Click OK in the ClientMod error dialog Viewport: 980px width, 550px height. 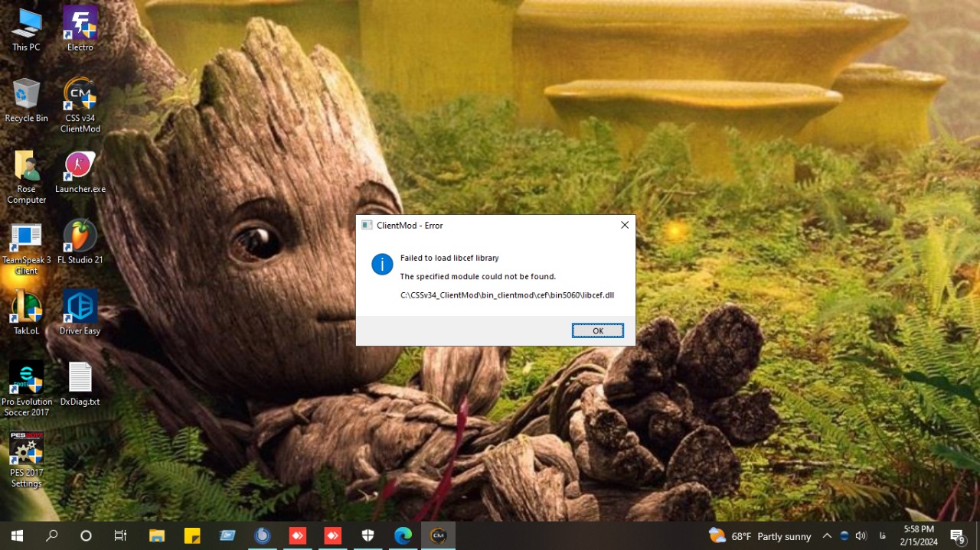tap(598, 330)
